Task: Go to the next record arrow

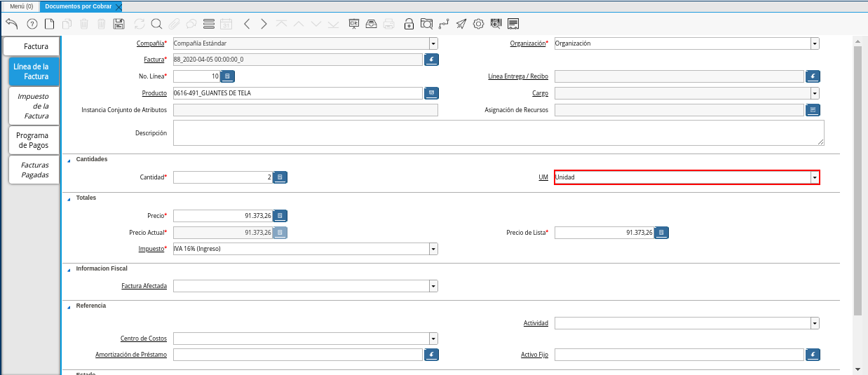Action: pos(264,24)
